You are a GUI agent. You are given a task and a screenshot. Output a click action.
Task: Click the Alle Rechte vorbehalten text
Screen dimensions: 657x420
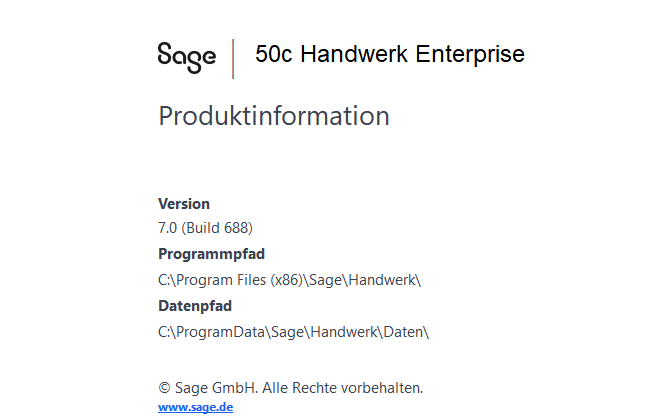[x=343, y=388]
